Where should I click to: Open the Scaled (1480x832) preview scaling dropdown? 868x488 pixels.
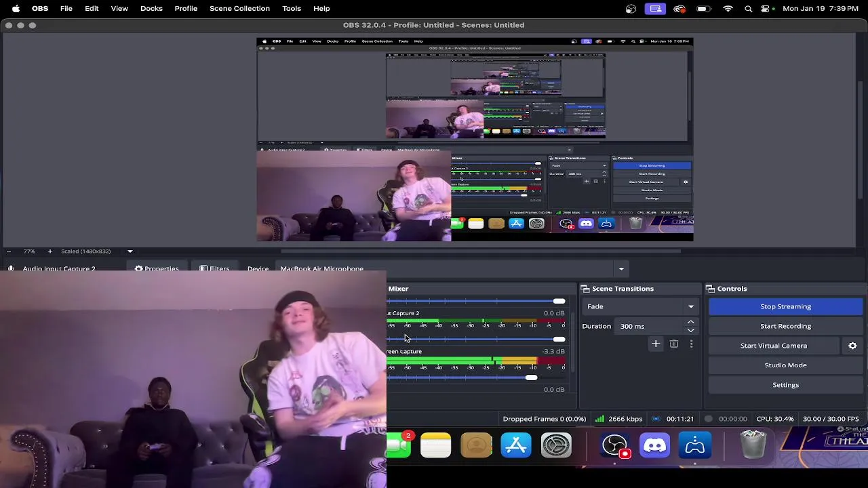click(x=97, y=251)
